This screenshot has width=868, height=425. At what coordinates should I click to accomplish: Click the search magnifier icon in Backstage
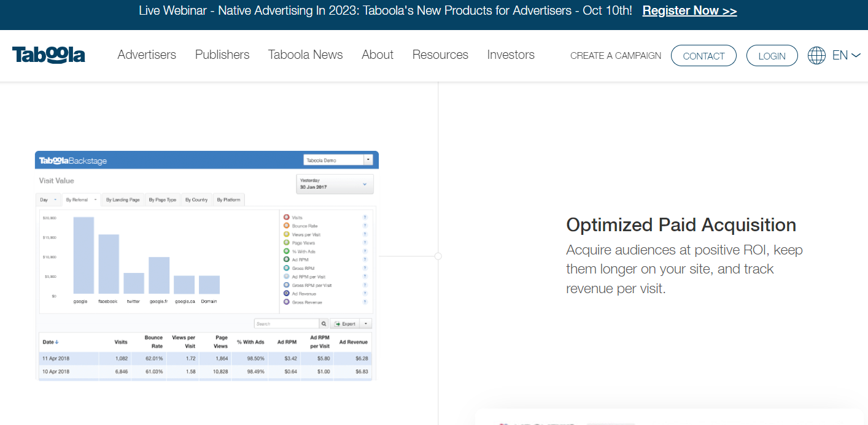click(x=324, y=324)
